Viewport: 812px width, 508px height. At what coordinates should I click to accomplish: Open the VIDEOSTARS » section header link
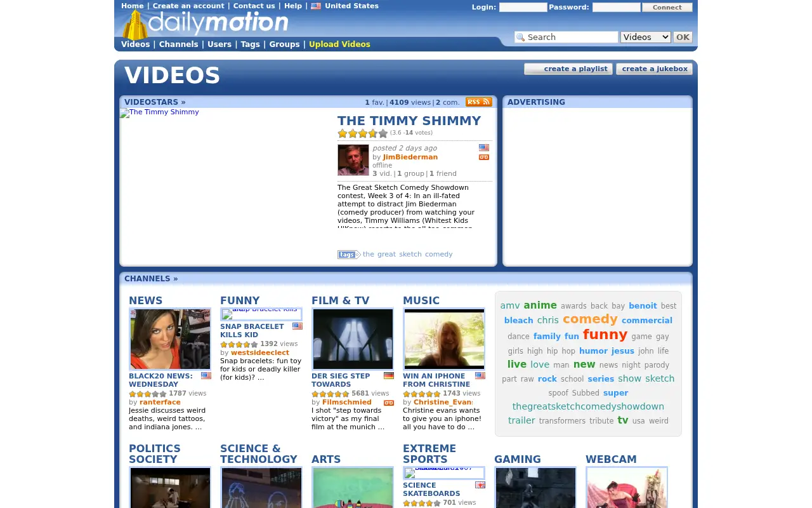click(155, 102)
